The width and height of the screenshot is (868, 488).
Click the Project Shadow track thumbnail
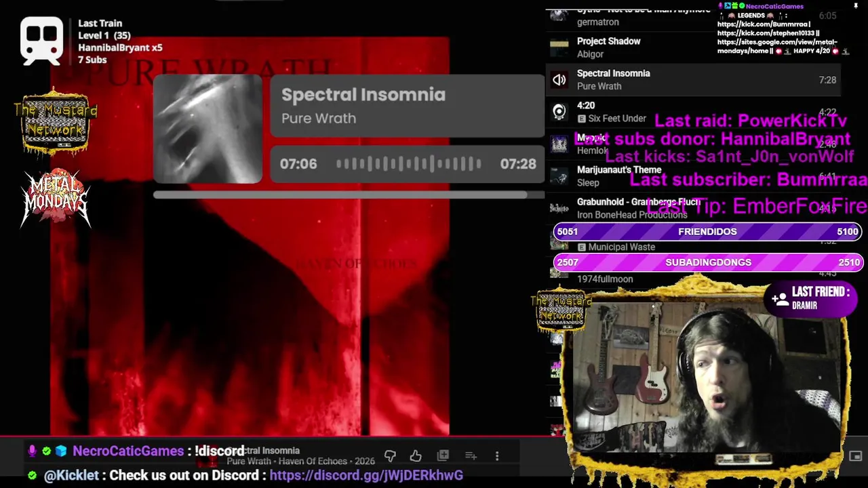(559, 47)
